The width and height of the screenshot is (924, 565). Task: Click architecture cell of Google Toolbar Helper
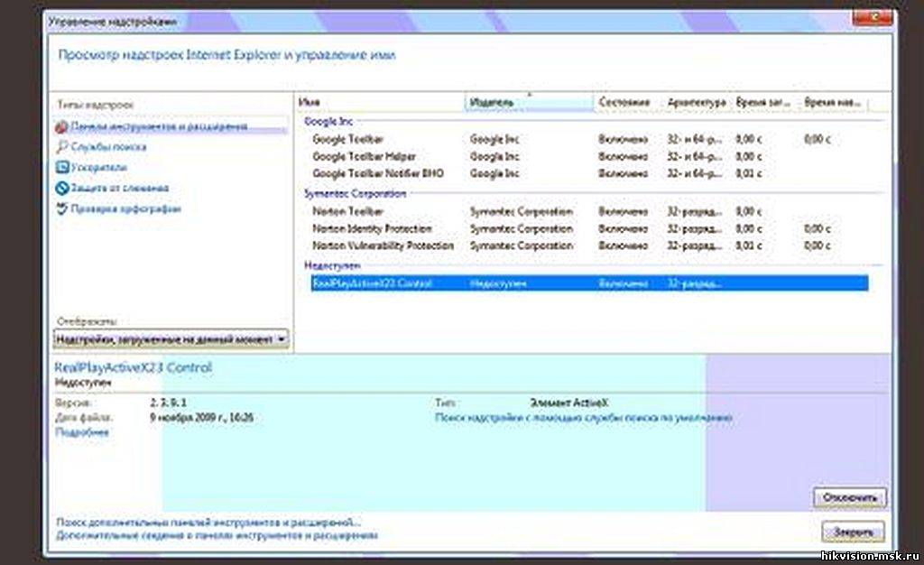[694, 157]
